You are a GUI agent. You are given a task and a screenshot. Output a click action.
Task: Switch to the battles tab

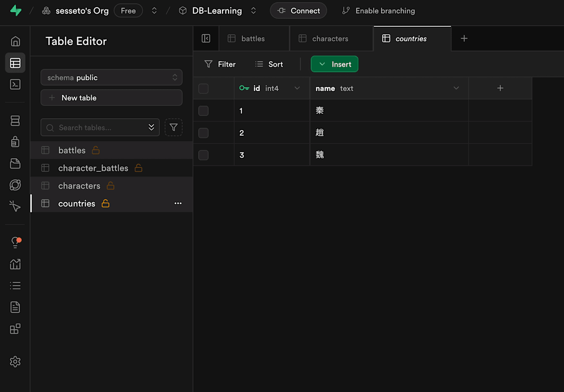click(254, 38)
